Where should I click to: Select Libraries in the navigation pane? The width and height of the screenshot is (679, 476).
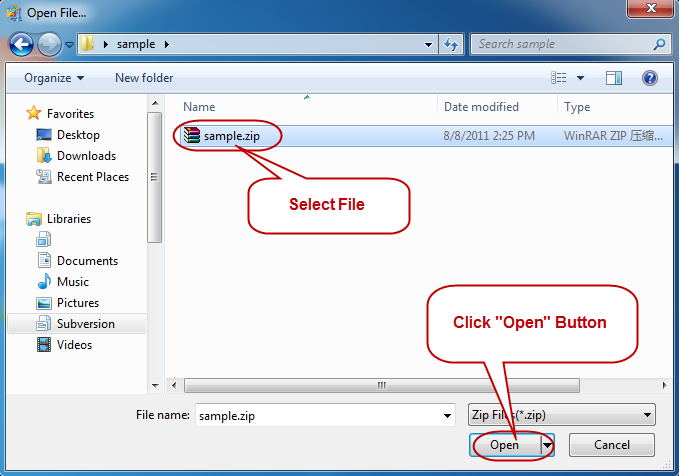click(69, 219)
